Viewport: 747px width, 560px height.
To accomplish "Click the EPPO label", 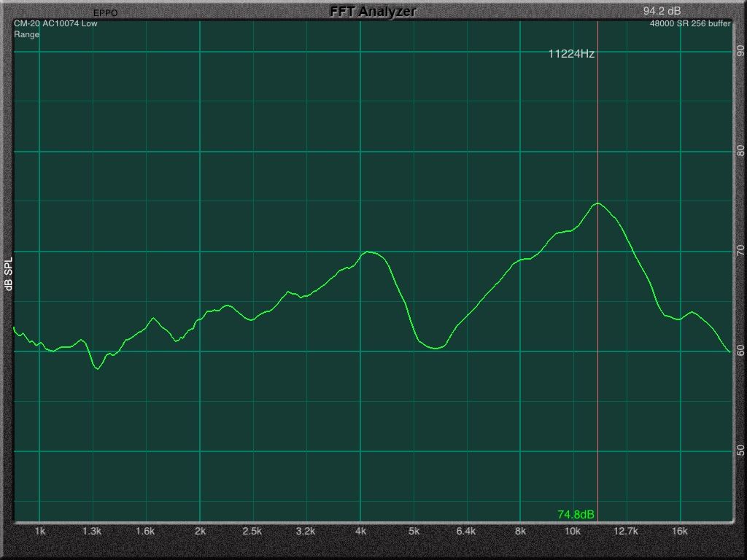I will click(105, 13).
